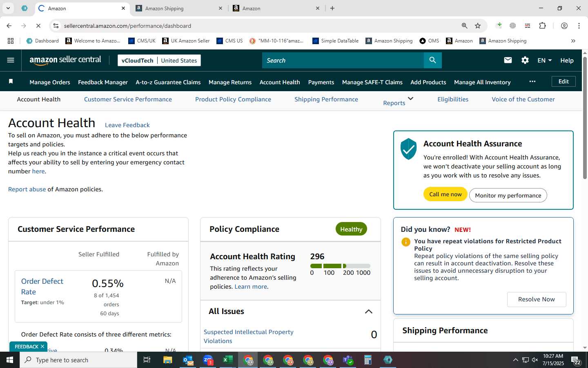Viewport: 588px width, 368px height.
Task: Click the Windows Start button
Action: pyautogui.click(x=10, y=360)
